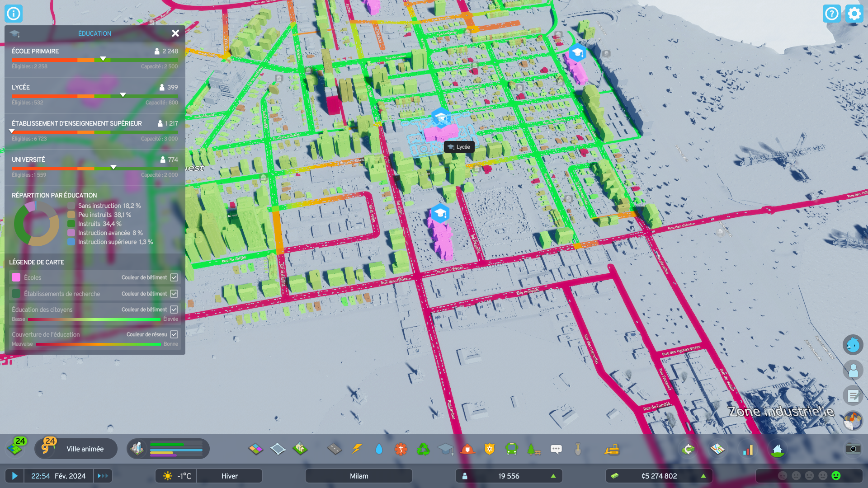Activate the Bulldozer tool
Image resolution: width=868 pixels, height=488 pixels.
[612, 449]
